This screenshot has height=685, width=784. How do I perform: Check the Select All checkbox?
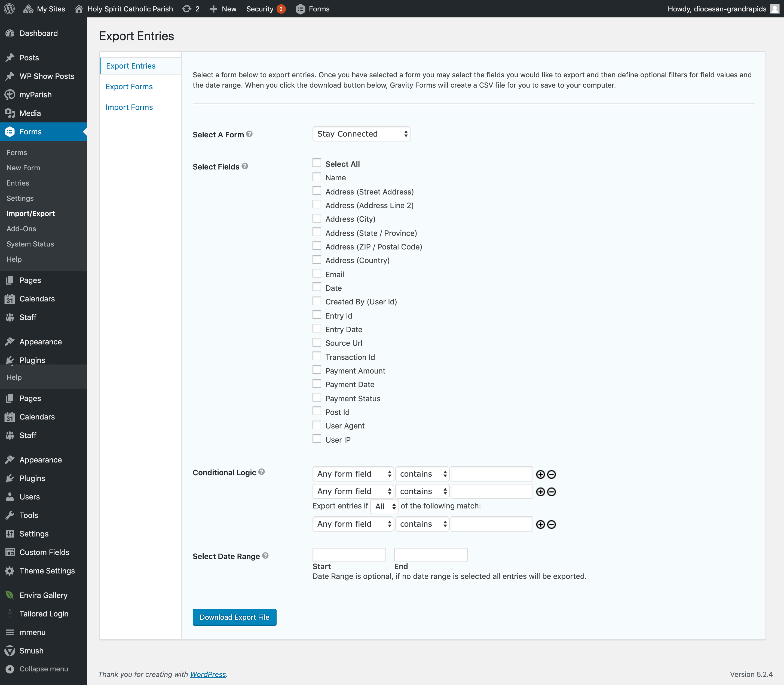[317, 163]
